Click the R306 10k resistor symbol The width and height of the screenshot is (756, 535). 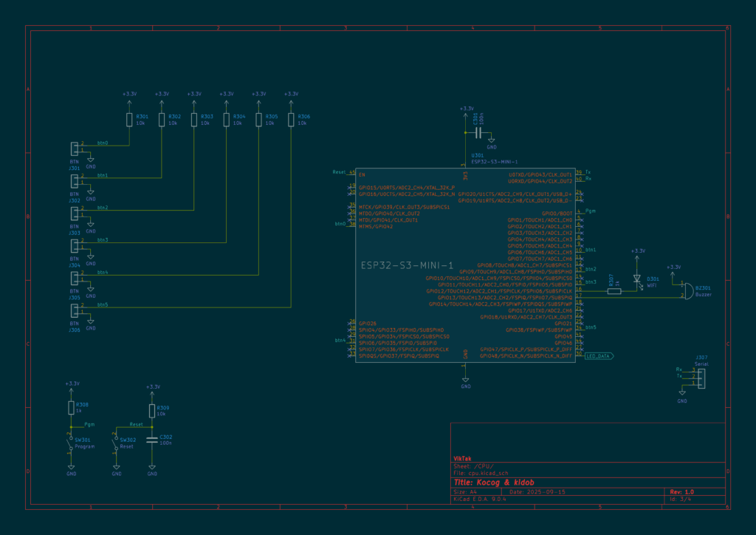point(291,120)
